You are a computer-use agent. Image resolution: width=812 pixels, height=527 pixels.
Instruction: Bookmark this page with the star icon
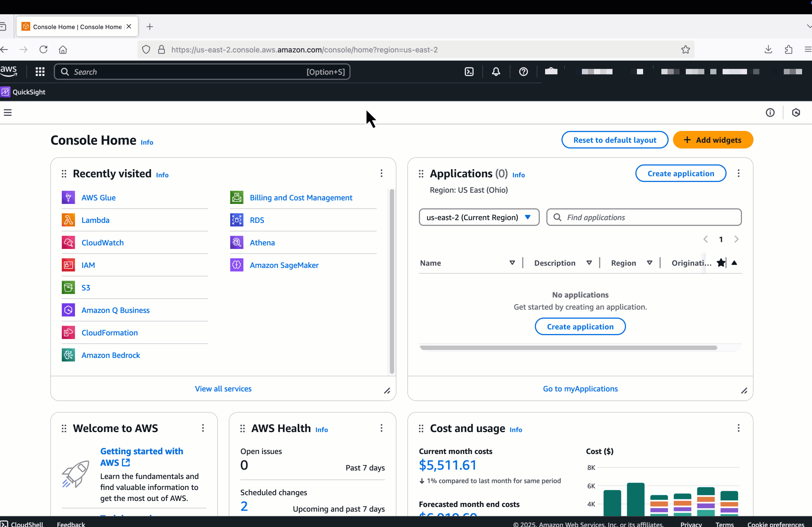pyautogui.click(x=686, y=50)
